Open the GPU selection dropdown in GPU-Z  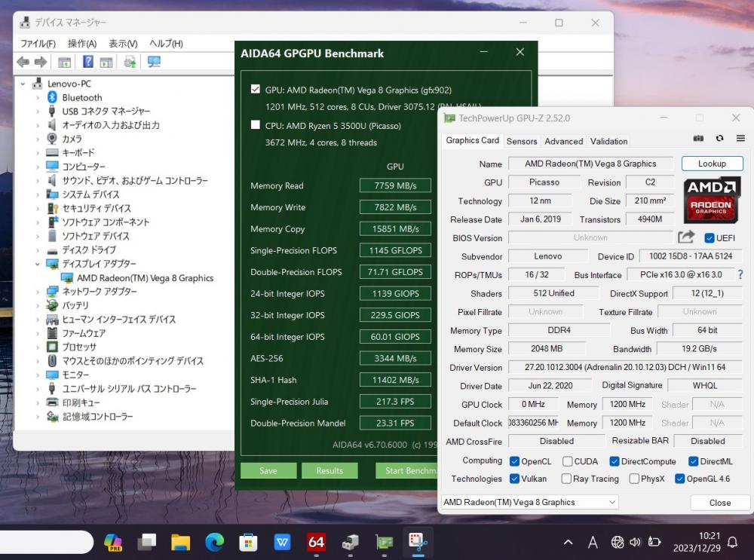pyautogui.click(x=529, y=502)
